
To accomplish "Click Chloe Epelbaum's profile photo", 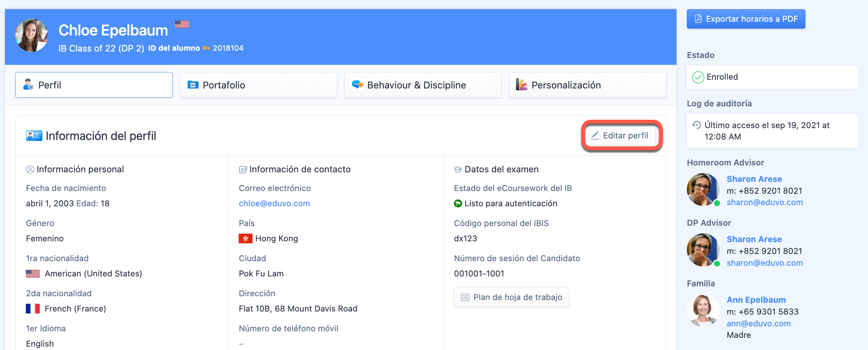I will point(32,35).
